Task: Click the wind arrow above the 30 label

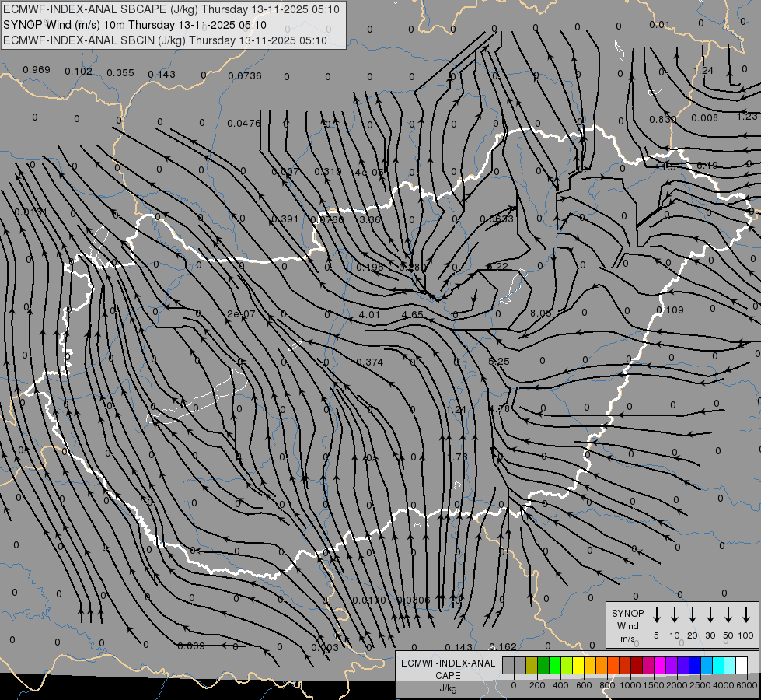Action: tap(710, 615)
